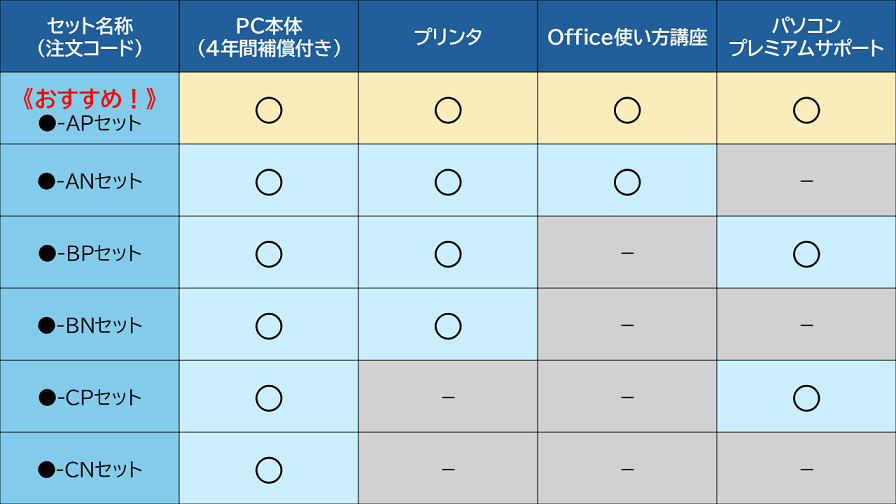
Task: Select the プリンタ column header
Action: [x=448, y=37]
